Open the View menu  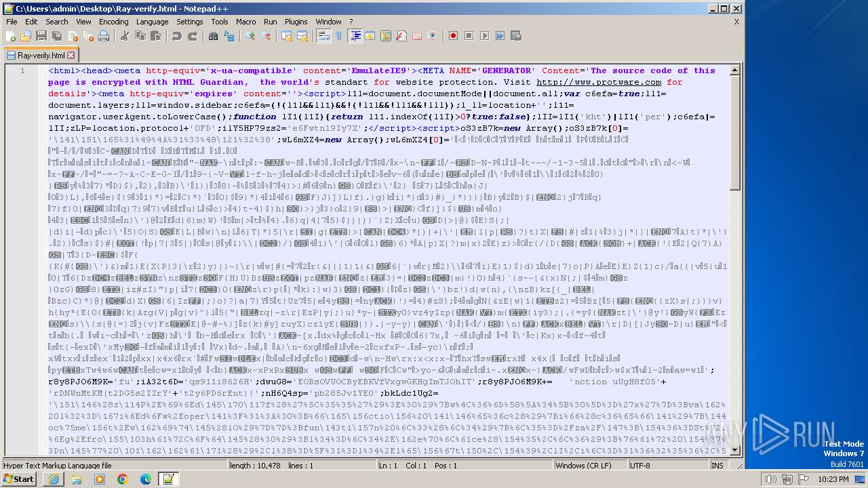tap(83, 22)
